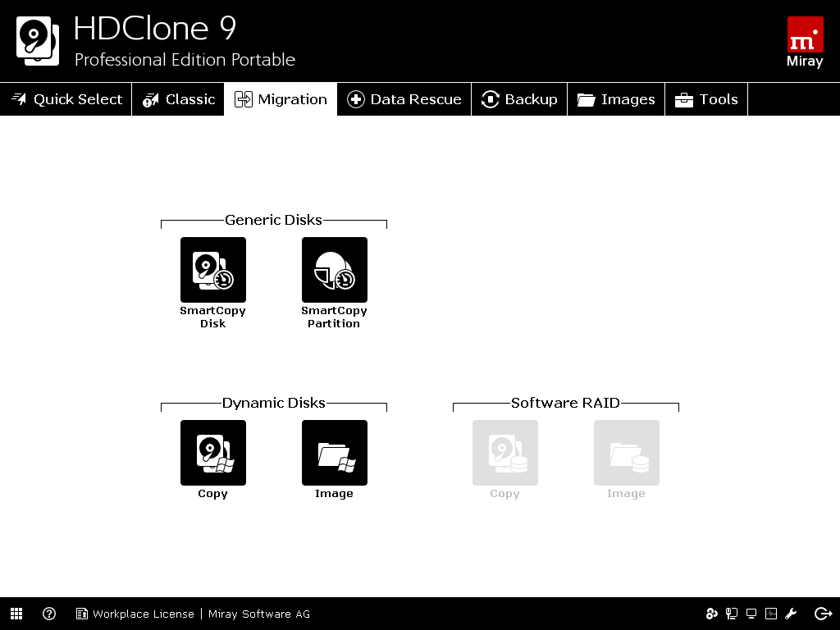Select the Migration tab
840x630 pixels.
[x=281, y=99]
